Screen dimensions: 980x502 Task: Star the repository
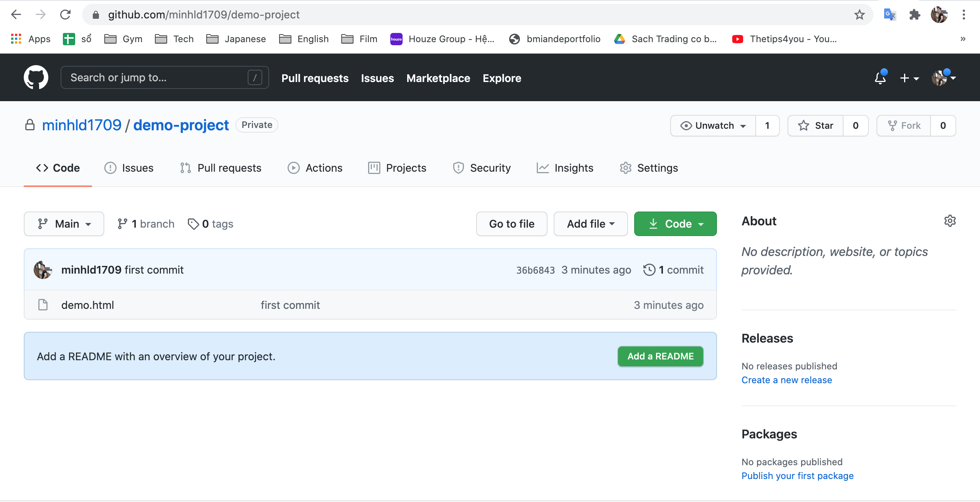click(816, 126)
